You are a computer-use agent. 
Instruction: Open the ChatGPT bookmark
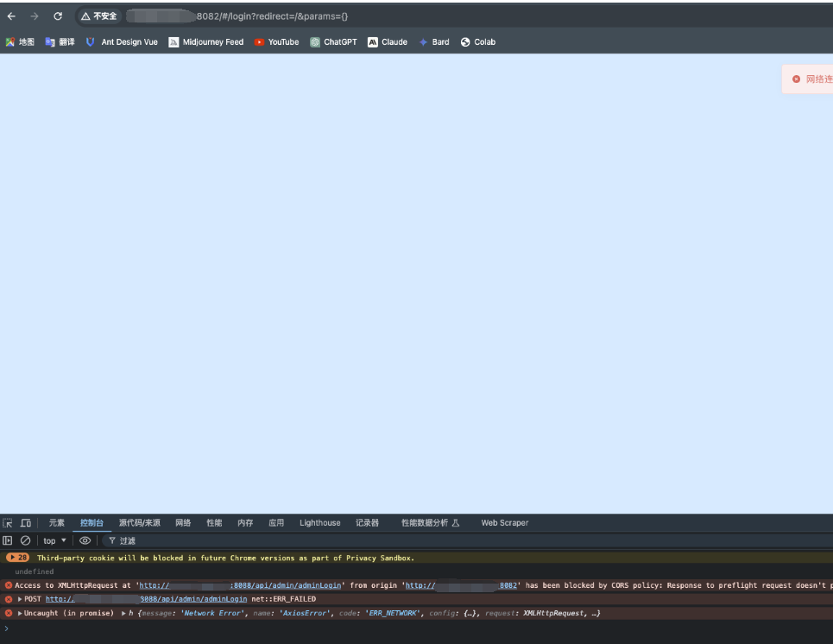pos(333,42)
